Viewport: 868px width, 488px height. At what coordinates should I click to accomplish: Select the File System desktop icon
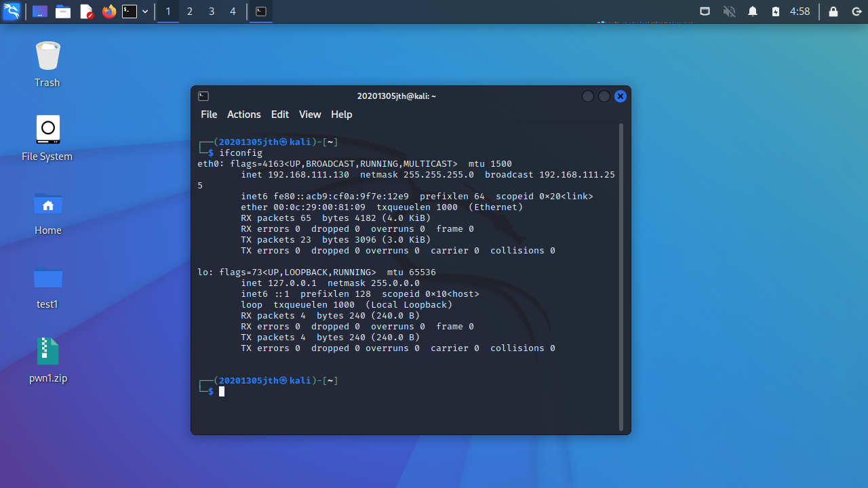(x=47, y=138)
